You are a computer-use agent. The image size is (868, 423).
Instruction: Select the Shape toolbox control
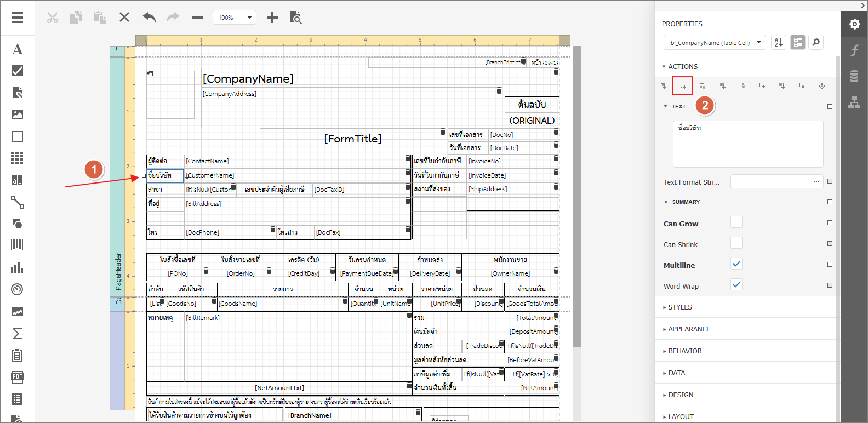click(18, 224)
